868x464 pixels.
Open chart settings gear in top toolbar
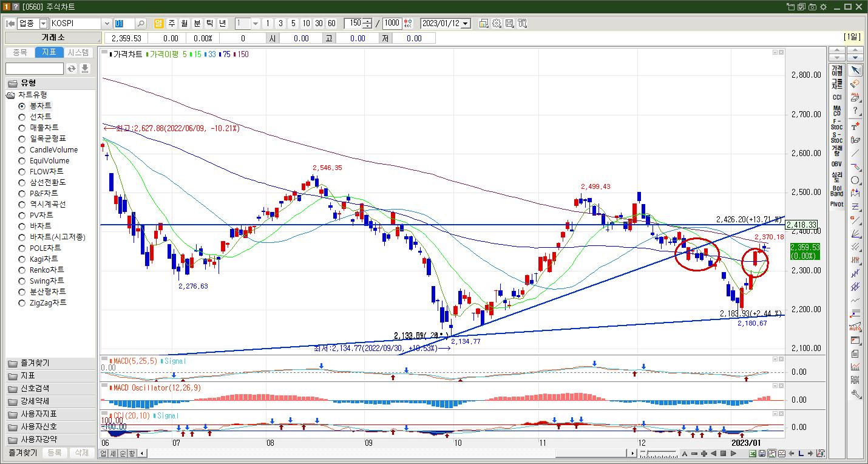point(497,23)
